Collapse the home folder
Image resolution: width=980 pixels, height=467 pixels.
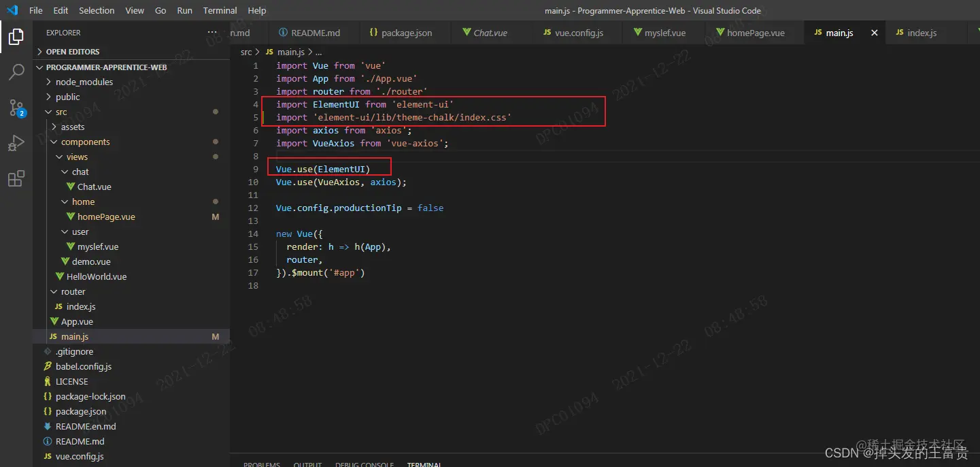(65, 202)
